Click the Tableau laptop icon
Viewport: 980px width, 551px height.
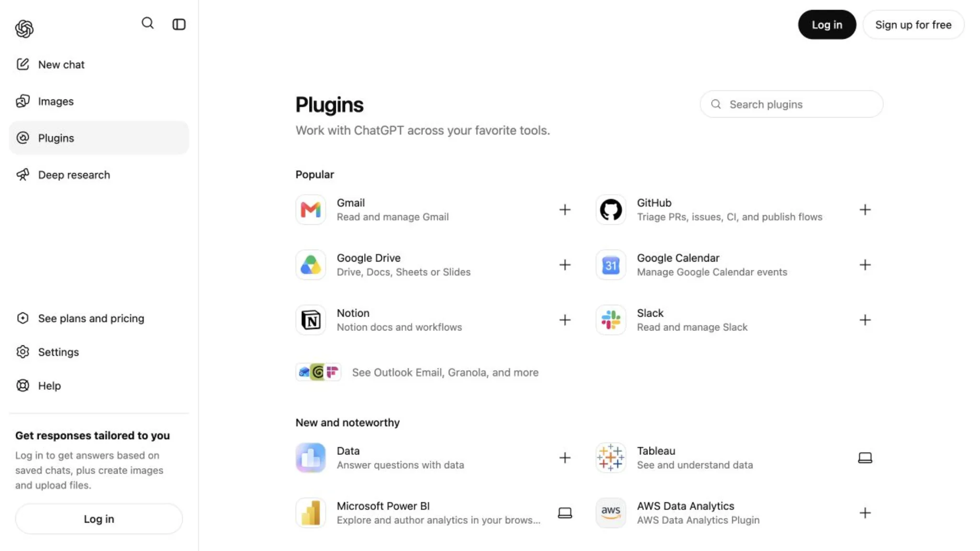pyautogui.click(x=865, y=458)
